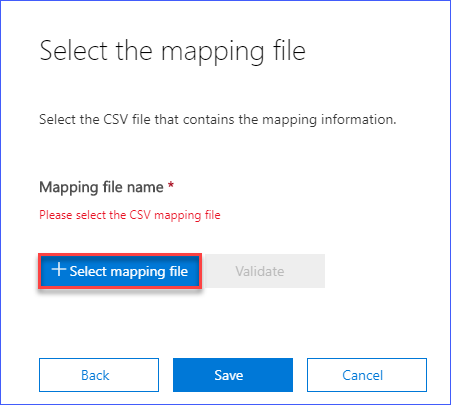
Task: Click the red required asterisk
Action: (171, 184)
